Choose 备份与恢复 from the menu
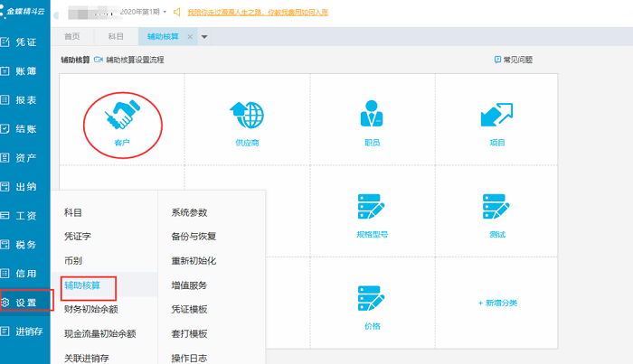The width and height of the screenshot is (633, 364). point(194,237)
